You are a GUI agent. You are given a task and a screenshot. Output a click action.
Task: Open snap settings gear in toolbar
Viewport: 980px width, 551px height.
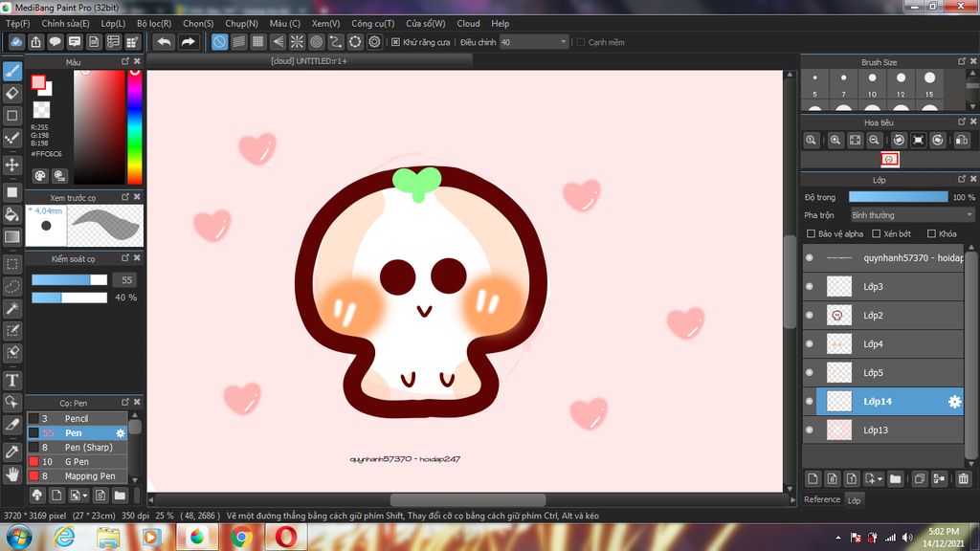[x=374, y=42]
